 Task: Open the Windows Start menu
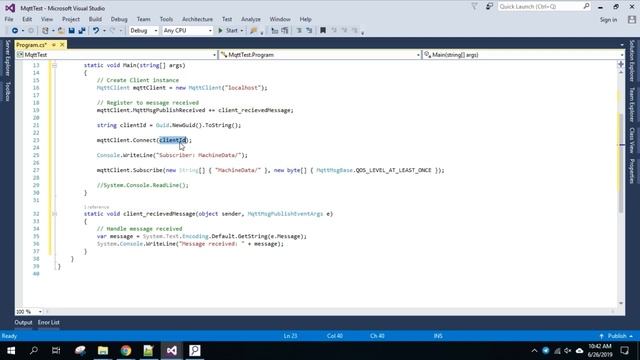[11, 351]
